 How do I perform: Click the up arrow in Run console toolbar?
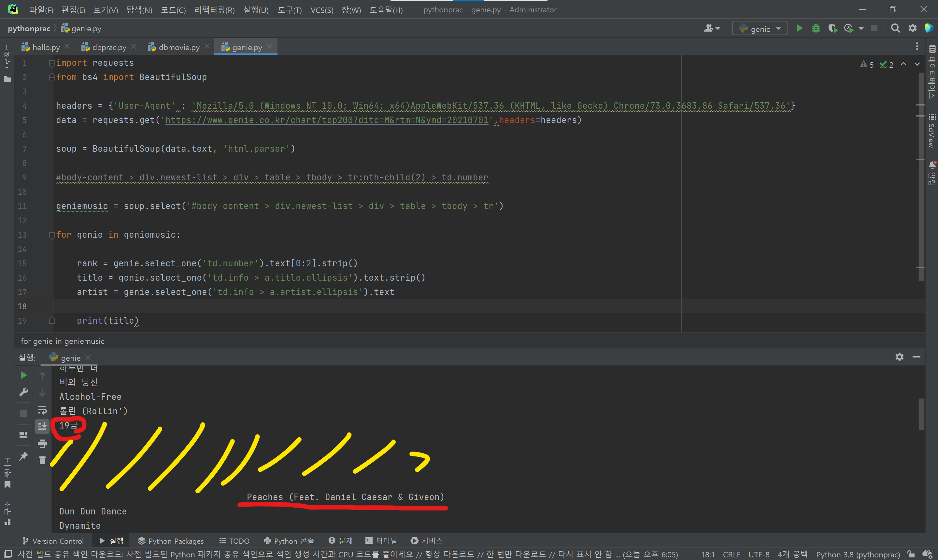point(42,376)
